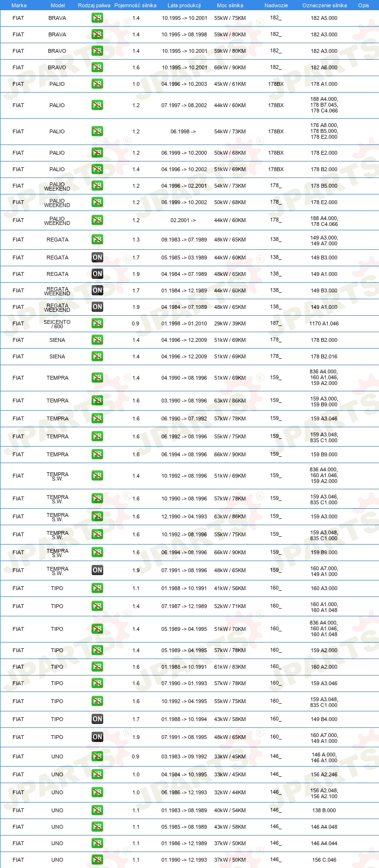The width and height of the screenshot is (379, 868).
Task: Click the PB icon in TIPO 1.1 row
Action: coord(97,588)
